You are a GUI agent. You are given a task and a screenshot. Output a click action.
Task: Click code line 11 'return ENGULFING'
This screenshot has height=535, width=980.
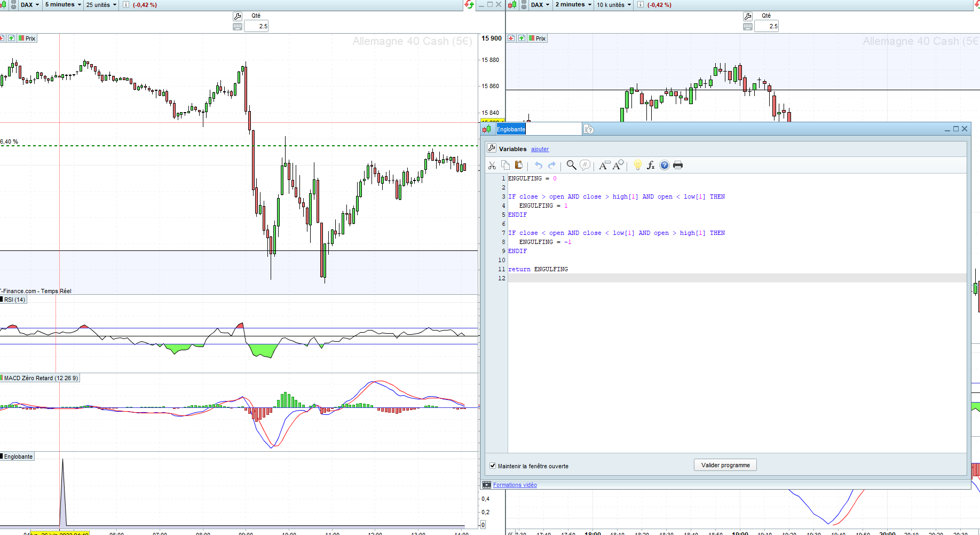pyautogui.click(x=538, y=269)
